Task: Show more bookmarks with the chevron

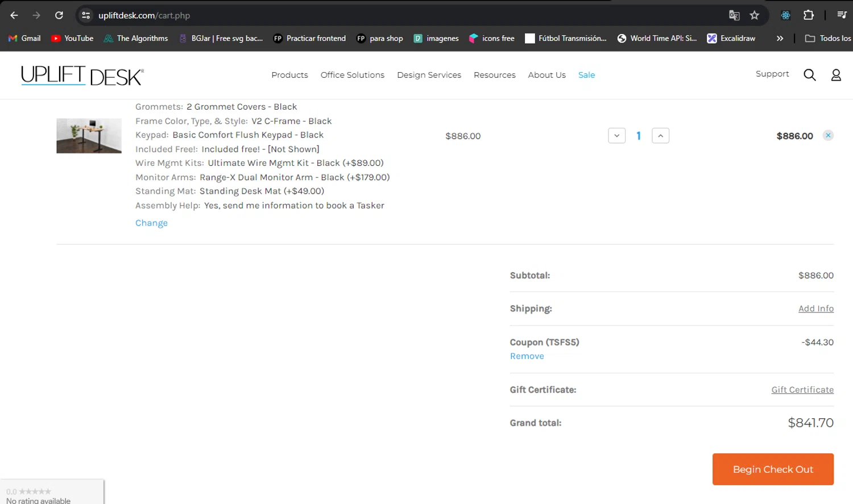Action: [780, 38]
